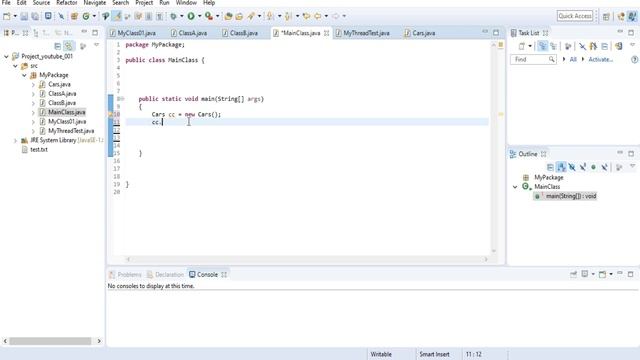This screenshot has height=360, width=640.
Task: Open the Refactor menu
Action: [x=67, y=3]
